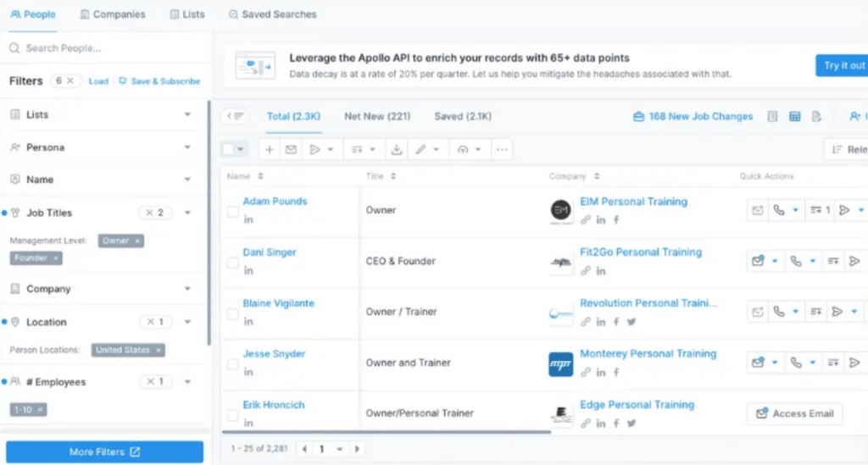
Task: Open 168 New Job Changes
Action: click(x=693, y=116)
